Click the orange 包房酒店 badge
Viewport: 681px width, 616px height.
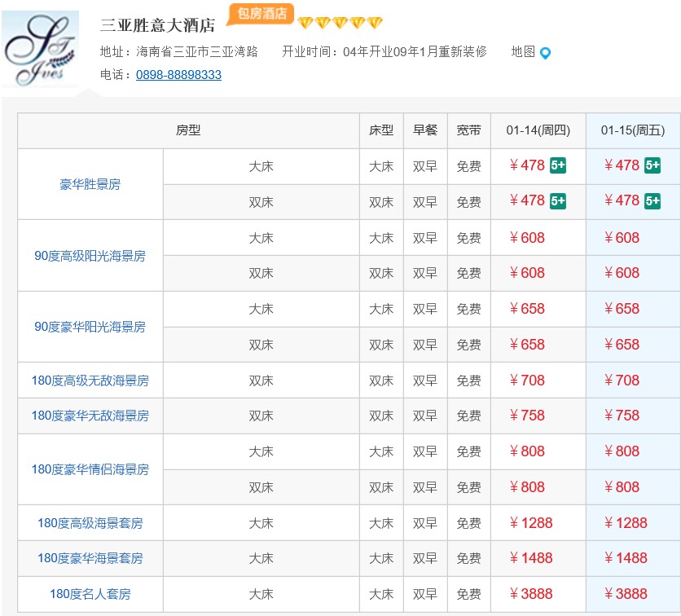261,13
